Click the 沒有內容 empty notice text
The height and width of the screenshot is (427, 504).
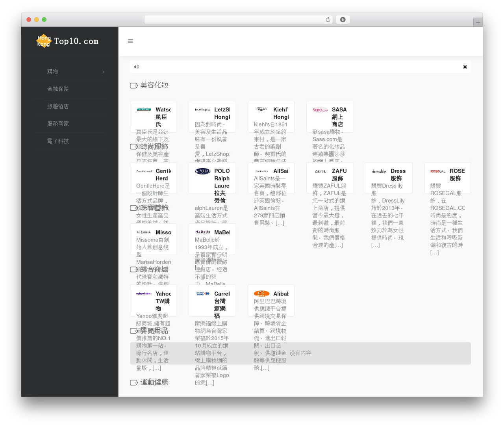coord(300,353)
